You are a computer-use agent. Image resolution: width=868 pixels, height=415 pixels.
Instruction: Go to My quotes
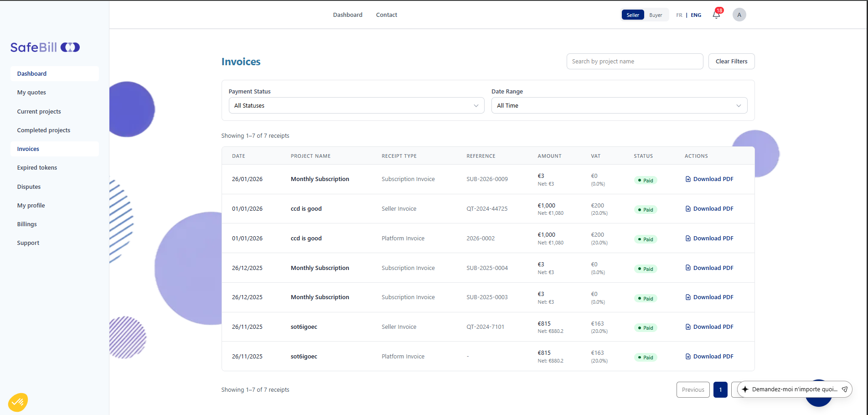55,93
